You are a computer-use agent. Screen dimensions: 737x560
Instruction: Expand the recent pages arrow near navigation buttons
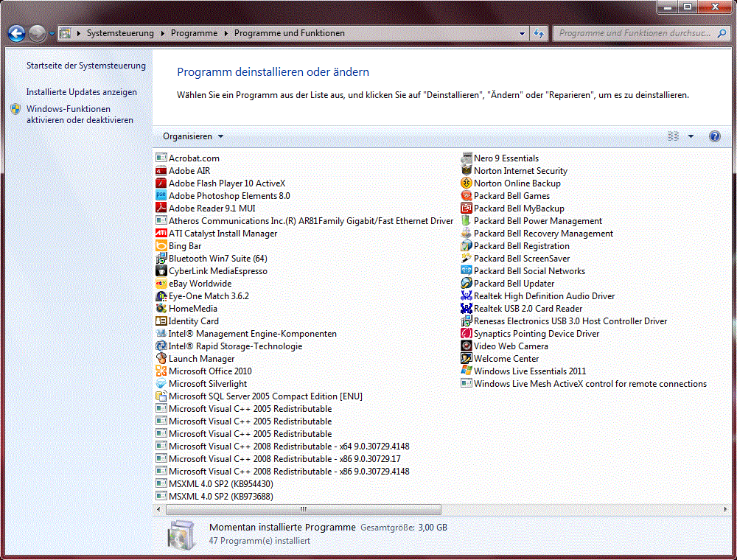[52, 34]
